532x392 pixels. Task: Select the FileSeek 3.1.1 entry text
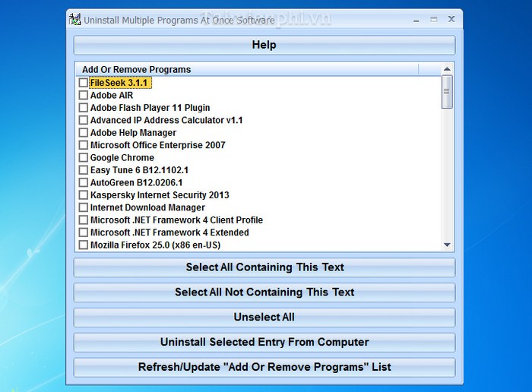[119, 83]
